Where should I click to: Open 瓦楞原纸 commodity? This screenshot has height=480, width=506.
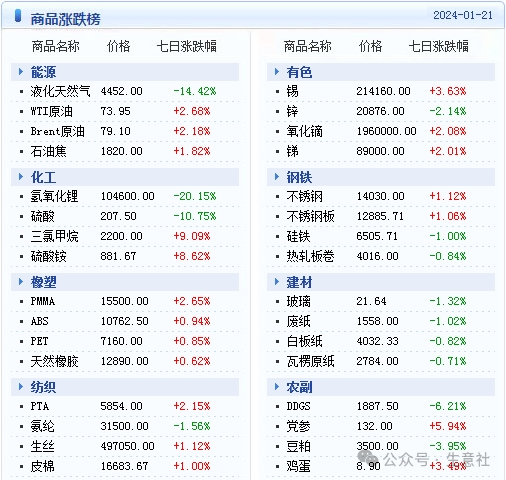310,361
